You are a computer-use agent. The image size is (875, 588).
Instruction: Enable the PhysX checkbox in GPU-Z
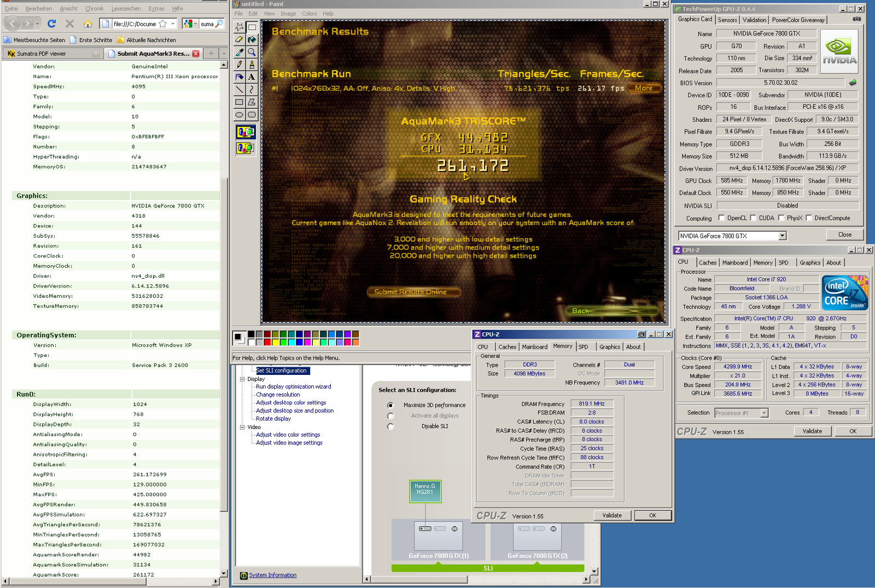point(781,218)
